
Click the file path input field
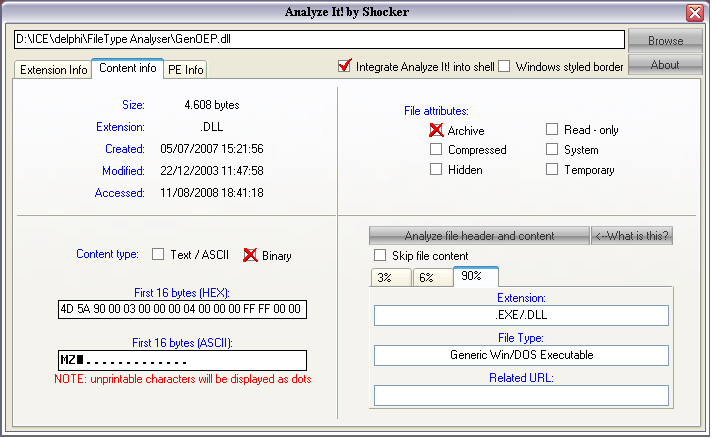pyautogui.click(x=319, y=39)
